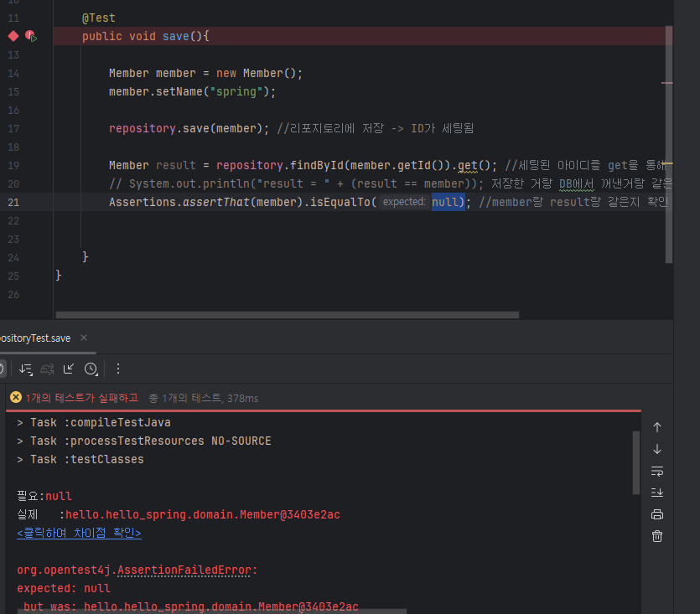Expand the Task :testClasses entry
Screen dimensions: 700x614
19,459
